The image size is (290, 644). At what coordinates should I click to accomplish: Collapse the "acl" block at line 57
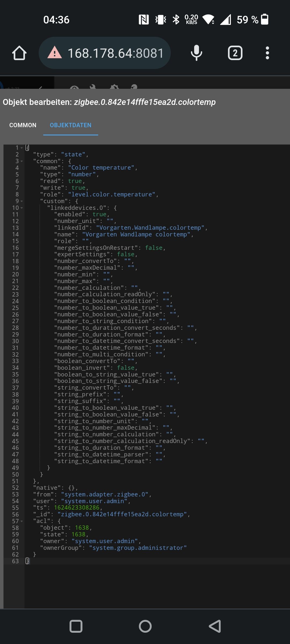[x=22, y=521]
